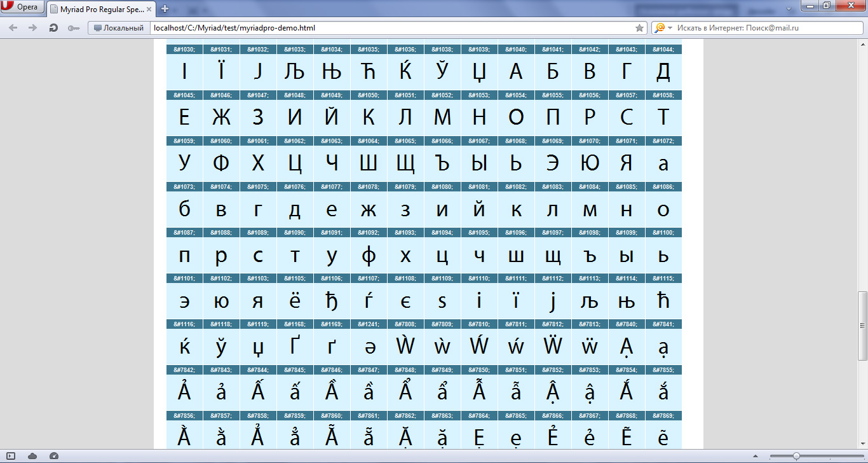868x463 pixels.
Task: Click the address bar URL field
Action: [381, 28]
